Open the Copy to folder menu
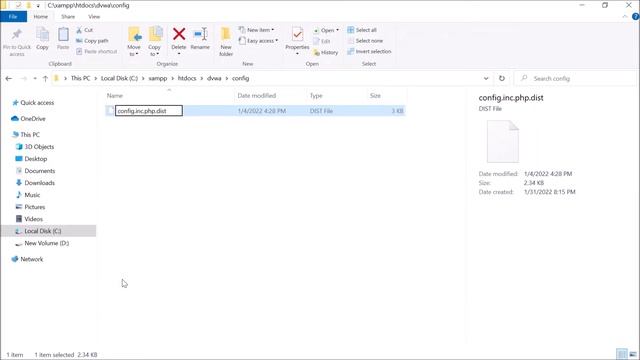Image resolution: width=640 pixels, height=360 pixels. 155,42
